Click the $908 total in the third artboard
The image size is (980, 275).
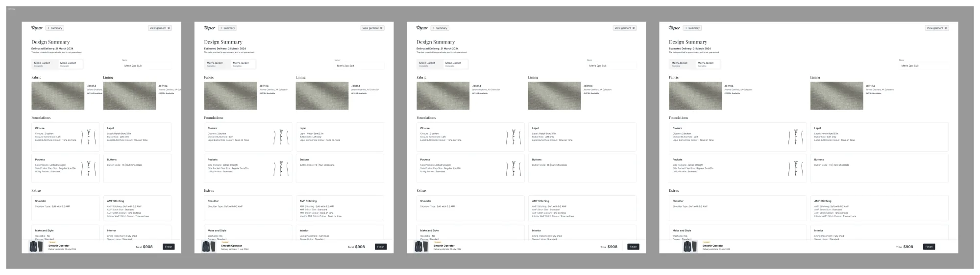[612, 247]
